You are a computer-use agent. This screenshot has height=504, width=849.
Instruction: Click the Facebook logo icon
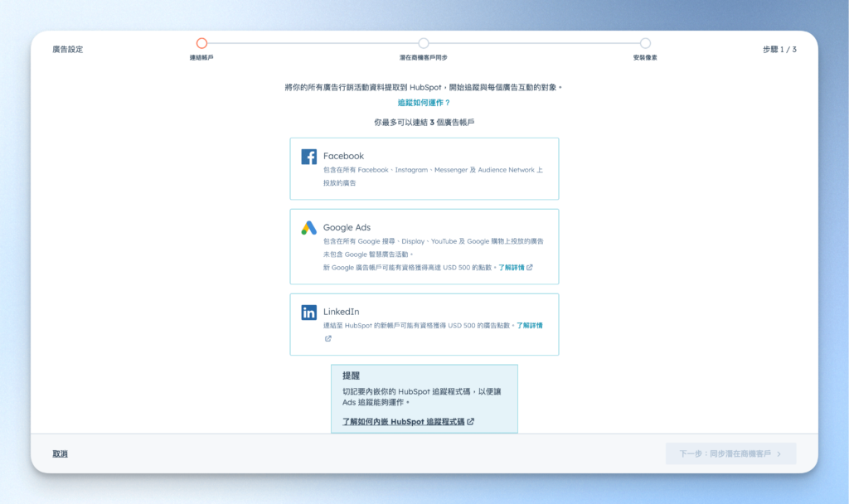pos(308,157)
